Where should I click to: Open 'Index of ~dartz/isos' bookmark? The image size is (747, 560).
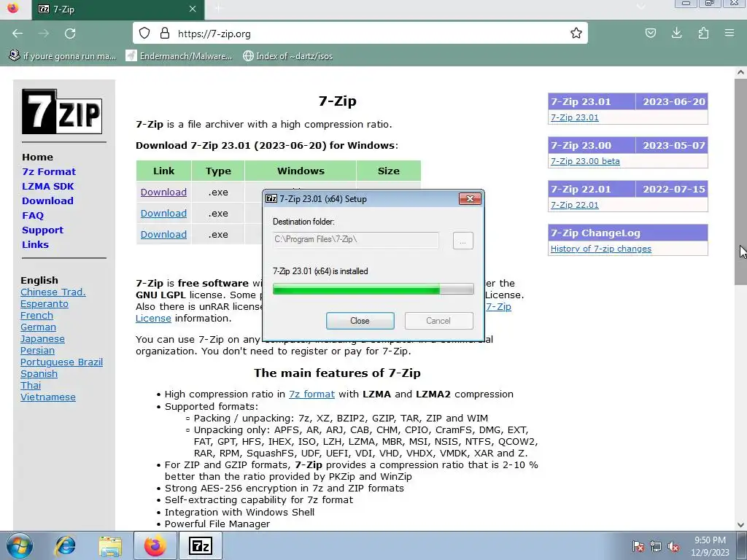click(287, 56)
